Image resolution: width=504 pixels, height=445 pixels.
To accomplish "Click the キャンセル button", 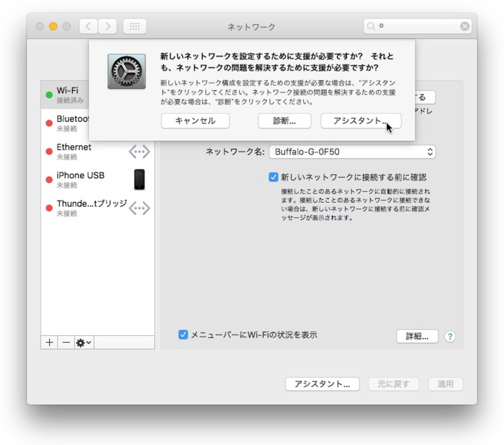I will pos(195,121).
